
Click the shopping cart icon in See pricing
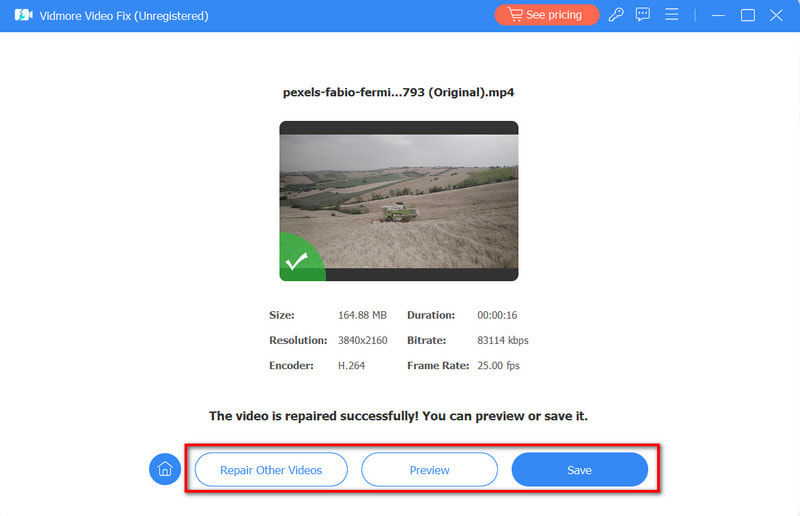tap(514, 15)
